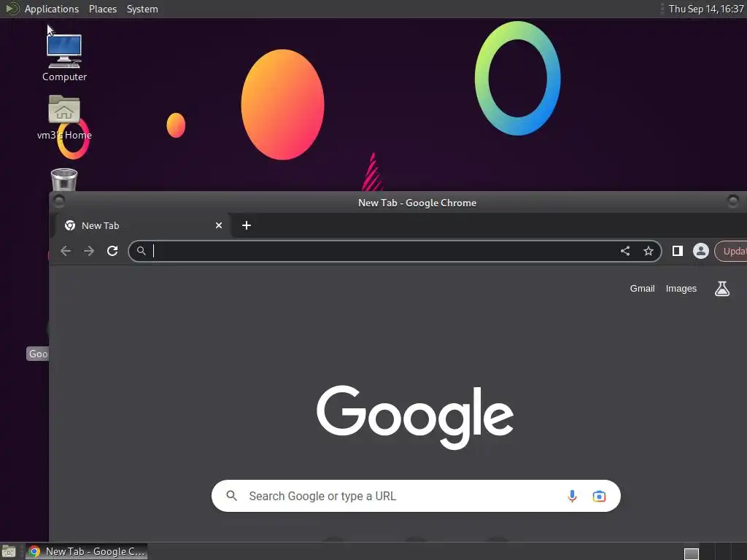Start voice search with microphone icon
The height and width of the screenshot is (560, 747).
(x=572, y=496)
